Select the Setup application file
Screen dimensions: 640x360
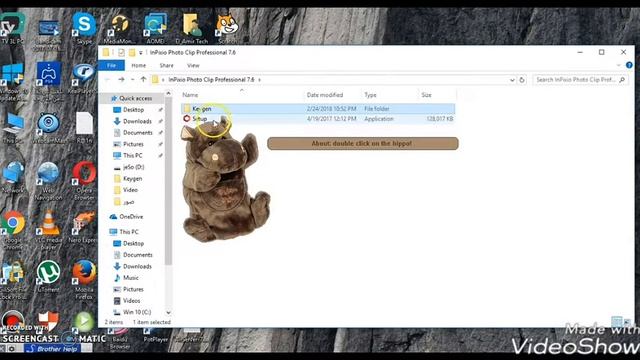point(318,119)
